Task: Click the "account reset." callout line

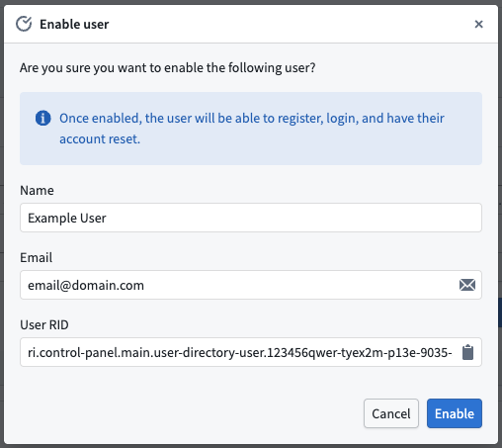Action: [x=100, y=138]
